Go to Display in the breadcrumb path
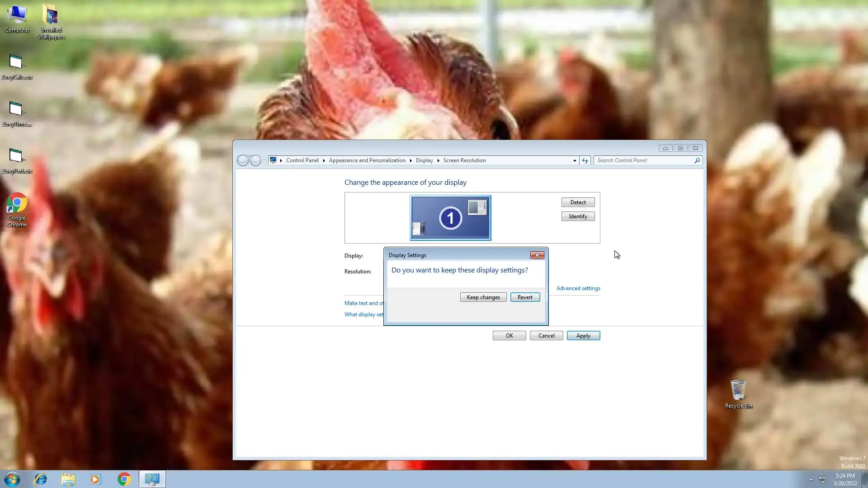 [x=424, y=160]
